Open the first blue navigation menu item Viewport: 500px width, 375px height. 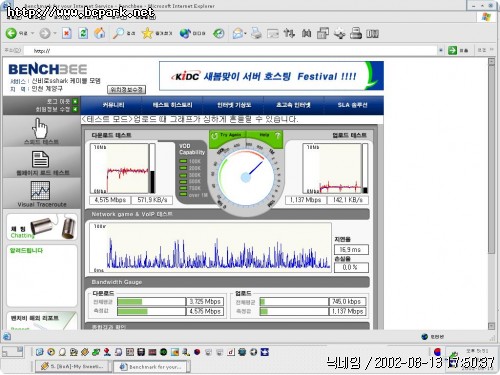click(x=113, y=105)
